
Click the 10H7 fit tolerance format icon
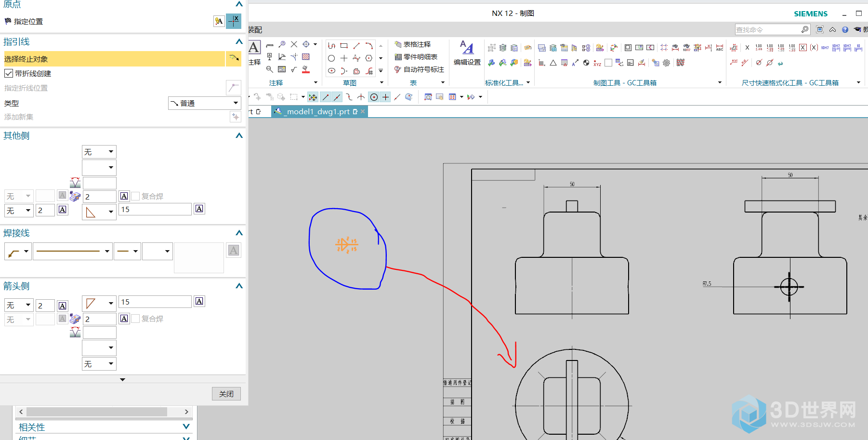pyautogui.click(x=825, y=48)
